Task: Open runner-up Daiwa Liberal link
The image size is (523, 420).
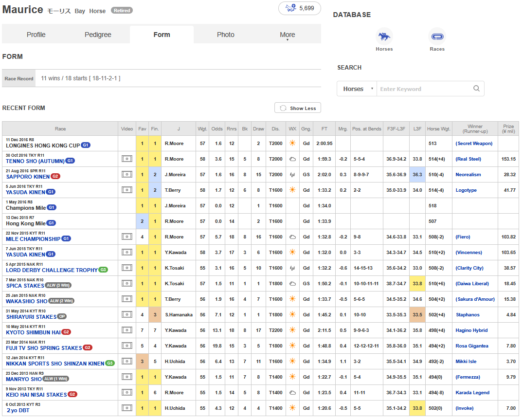Action: 472,283
